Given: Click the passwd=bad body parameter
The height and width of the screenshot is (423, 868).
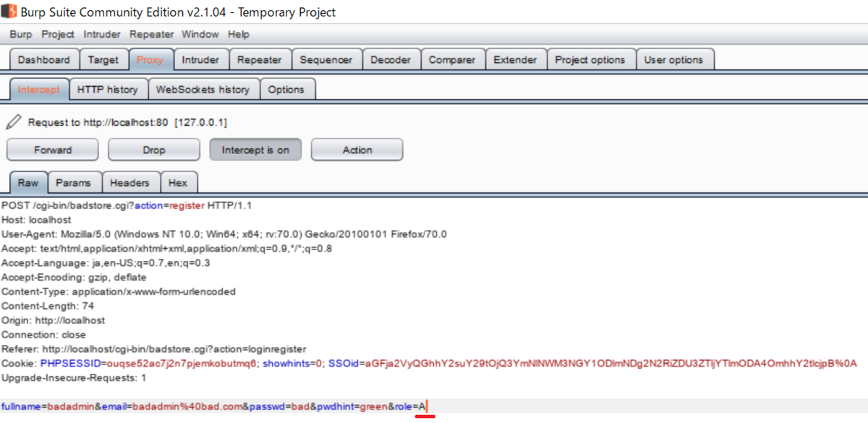Looking at the screenshot, I should click(x=280, y=406).
